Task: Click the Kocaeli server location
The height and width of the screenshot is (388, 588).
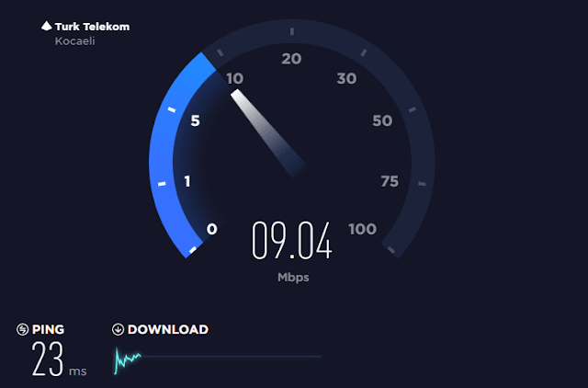Action: click(74, 40)
